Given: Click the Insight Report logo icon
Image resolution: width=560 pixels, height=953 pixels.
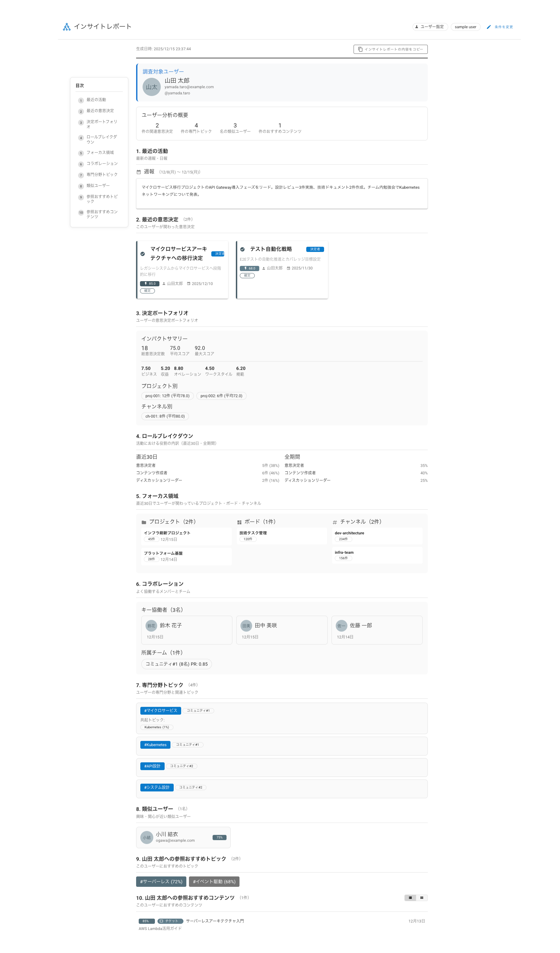Looking at the screenshot, I should 66,27.
